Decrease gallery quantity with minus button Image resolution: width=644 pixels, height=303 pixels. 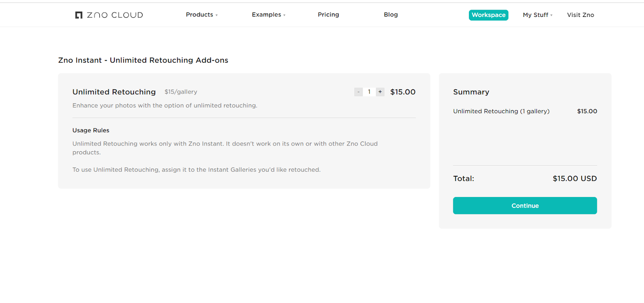coord(358,92)
